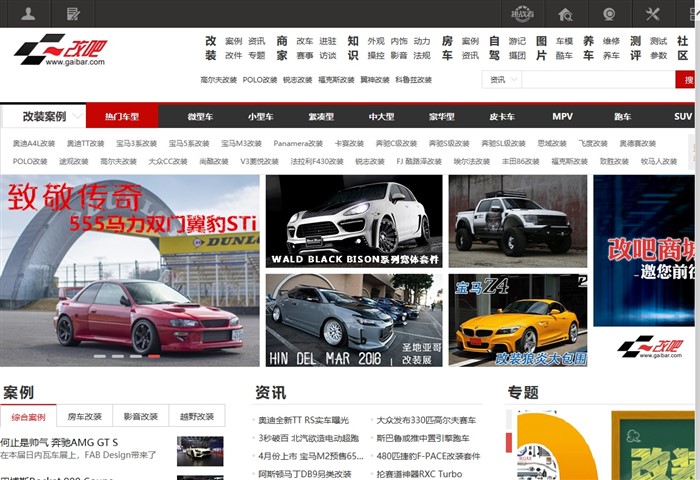Open the 科鲁兹改装 hot search link
This screenshot has width=700, height=480.
413,80
